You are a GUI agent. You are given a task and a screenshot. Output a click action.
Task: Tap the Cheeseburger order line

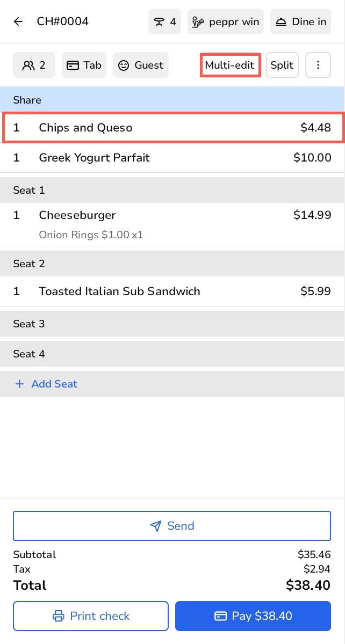tap(172, 215)
